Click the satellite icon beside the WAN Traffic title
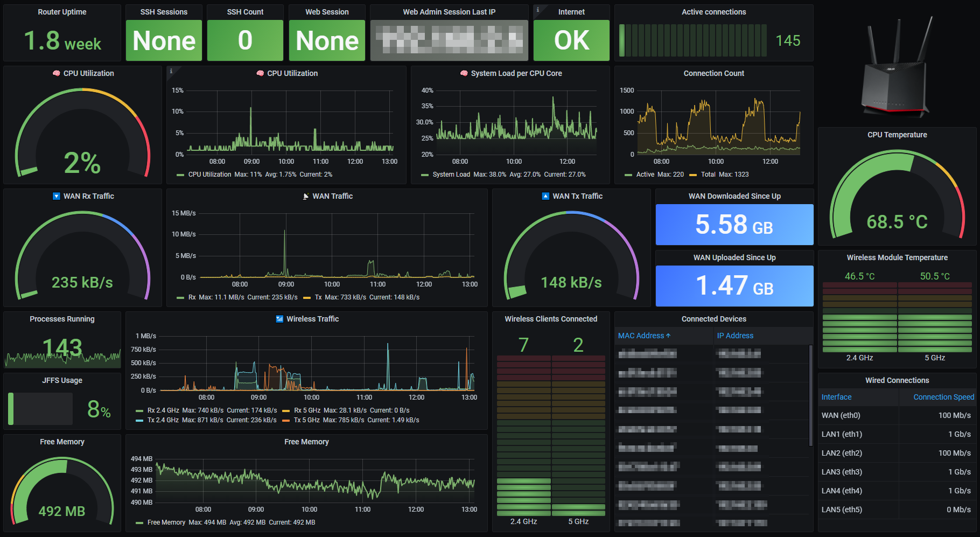Viewport: 980px width, 537px height. (306, 196)
